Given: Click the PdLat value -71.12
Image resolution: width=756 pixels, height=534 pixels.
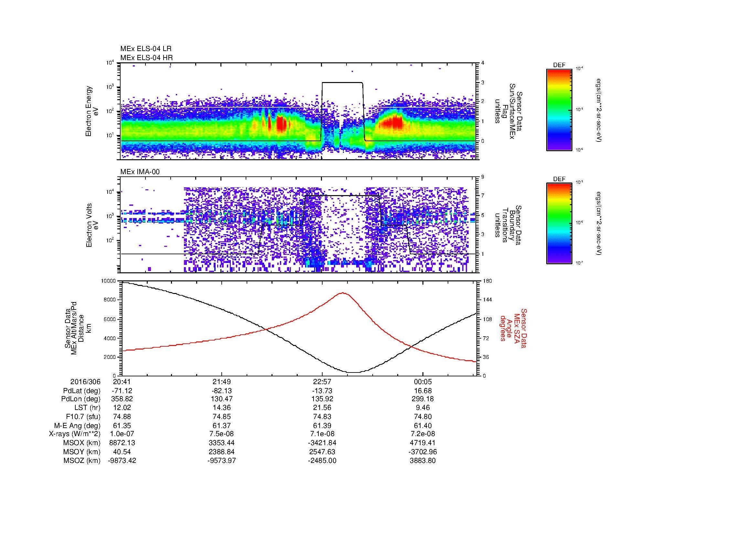Looking at the screenshot, I should tap(122, 391).
